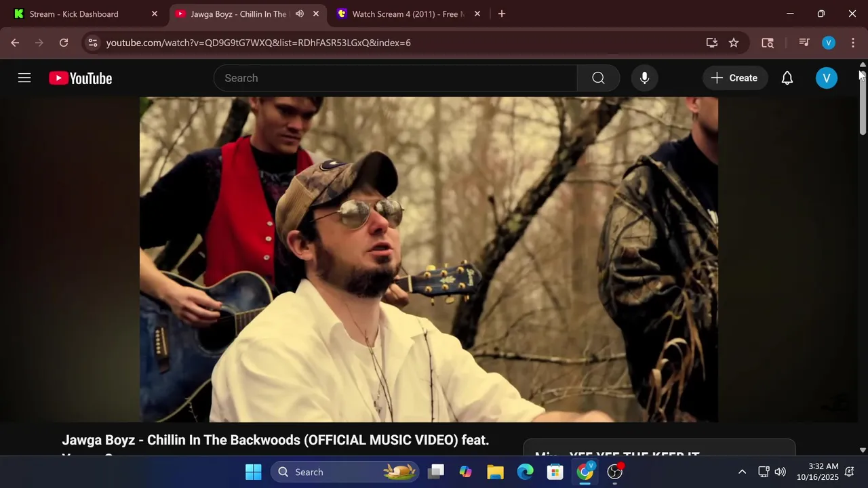Start voice search with the microphone
Viewport: 868px width, 488px height.
(x=644, y=78)
